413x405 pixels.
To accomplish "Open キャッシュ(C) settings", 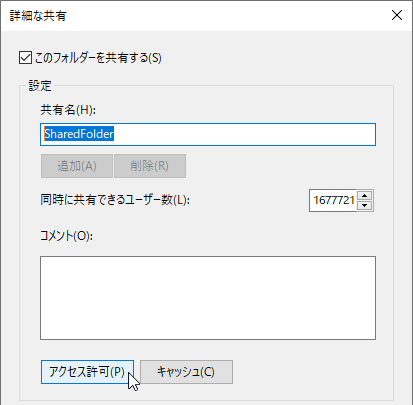I will coord(186,372).
